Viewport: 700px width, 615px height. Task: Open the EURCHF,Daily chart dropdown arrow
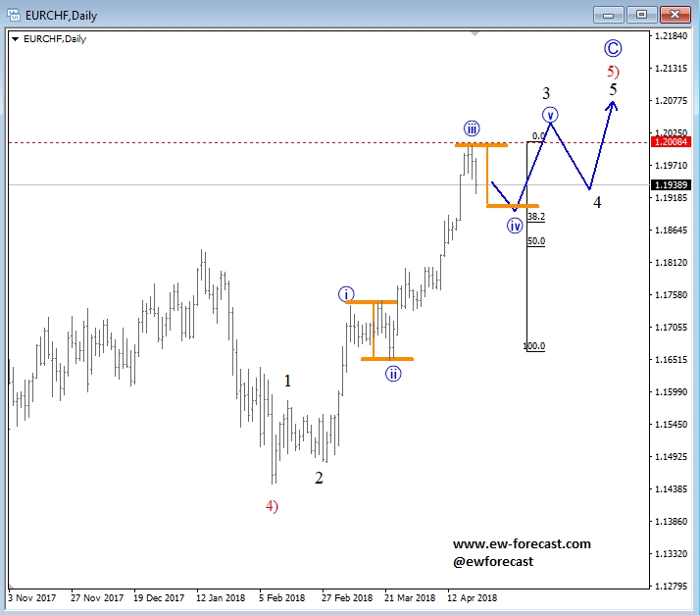15,39
